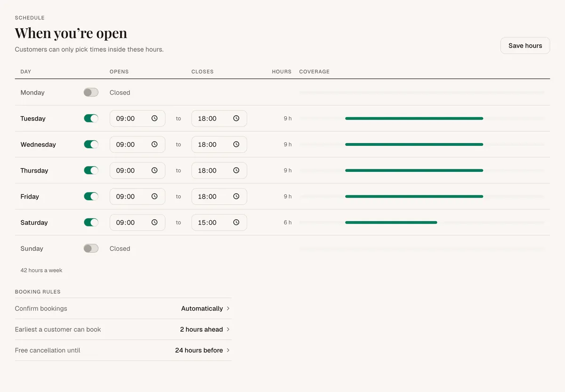
Task: Open the Confirm bookings chevron
Action: click(x=228, y=309)
